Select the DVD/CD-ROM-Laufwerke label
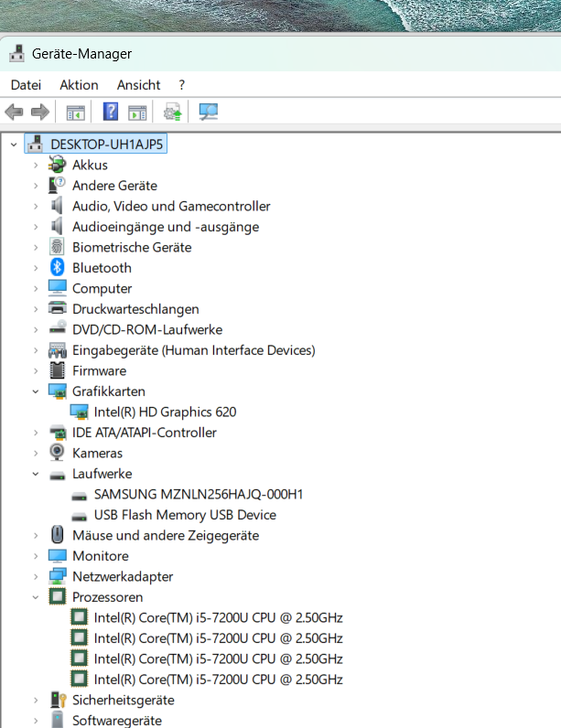Viewport: 561px width, 728px height. click(147, 329)
